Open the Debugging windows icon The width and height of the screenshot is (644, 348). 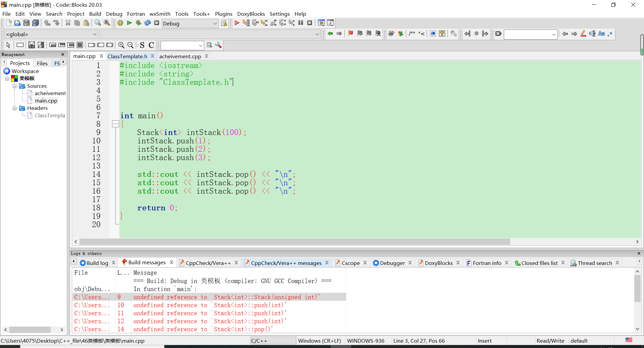pyautogui.click(x=321, y=23)
